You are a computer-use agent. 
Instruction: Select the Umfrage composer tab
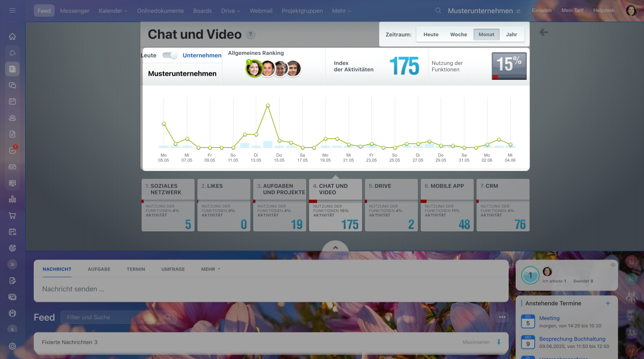pos(173,269)
